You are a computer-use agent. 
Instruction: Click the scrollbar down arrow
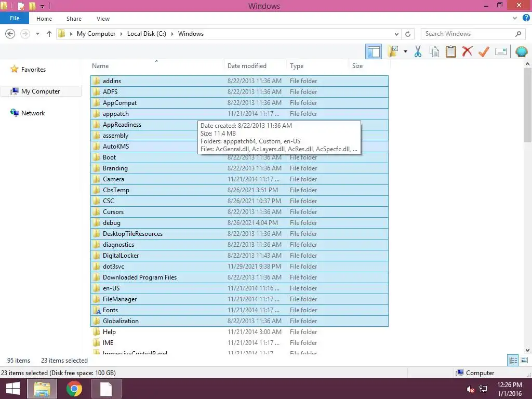(x=527, y=350)
